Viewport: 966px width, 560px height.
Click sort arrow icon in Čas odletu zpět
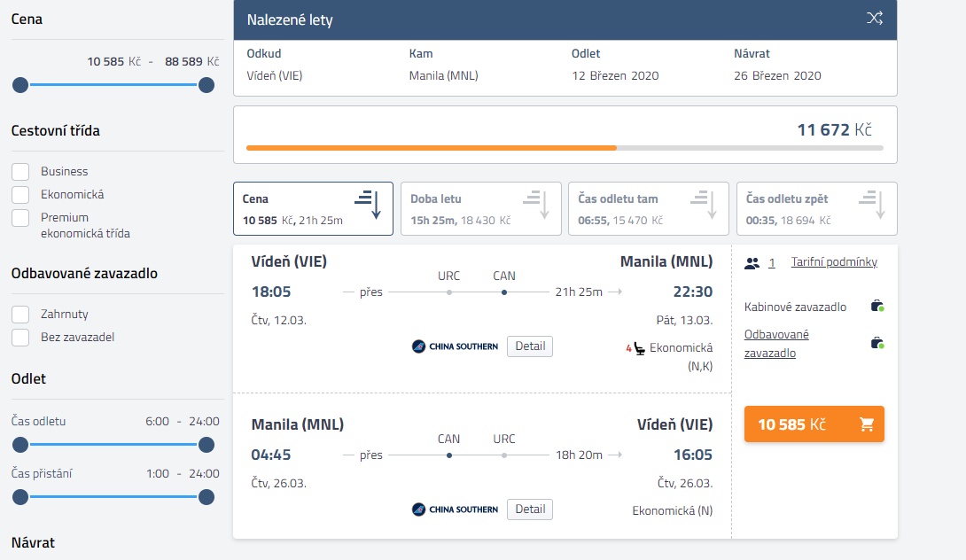point(872,205)
